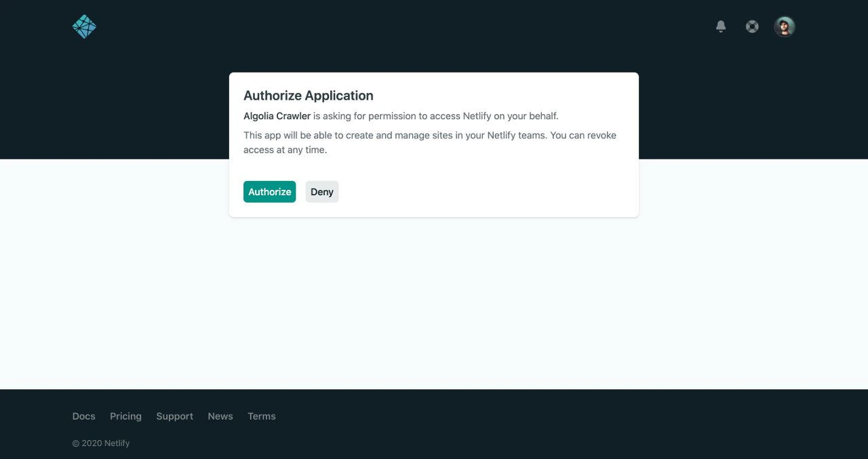Image resolution: width=868 pixels, height=459 pixels.
Task: Click the profile picture in the top bar
Action: click(x=784, y=26)
